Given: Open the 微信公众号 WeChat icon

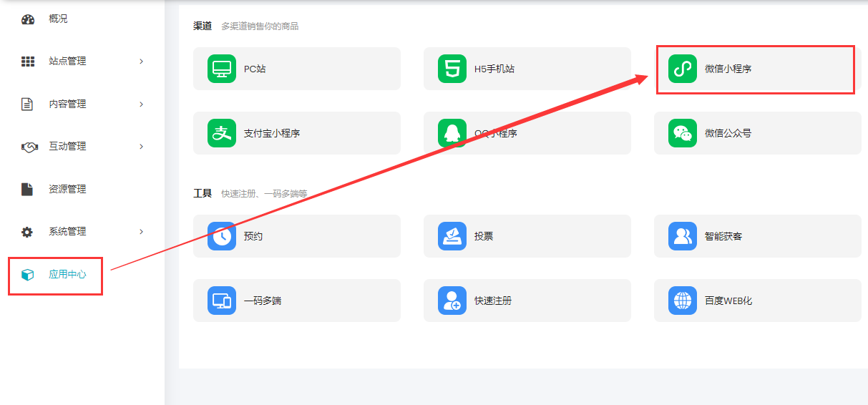Looking at the screenshot, I should 682,133.
